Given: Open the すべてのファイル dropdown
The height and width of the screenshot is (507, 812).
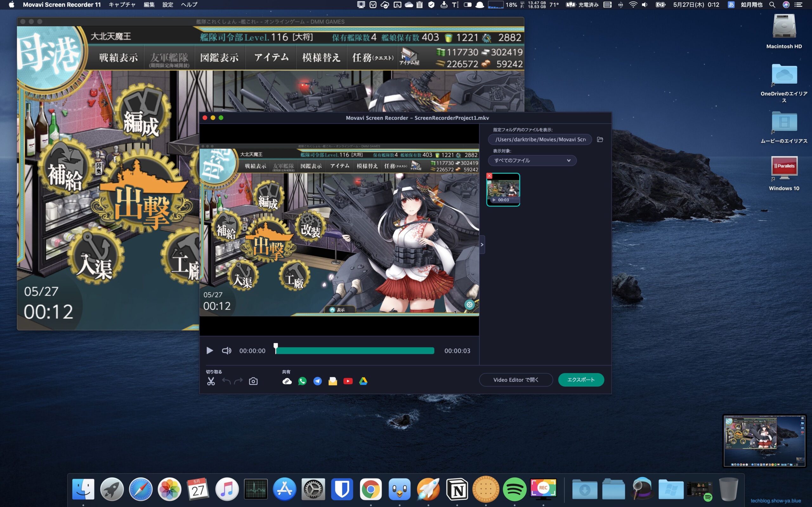Looking at the screenshot, I should pos(532,161).
